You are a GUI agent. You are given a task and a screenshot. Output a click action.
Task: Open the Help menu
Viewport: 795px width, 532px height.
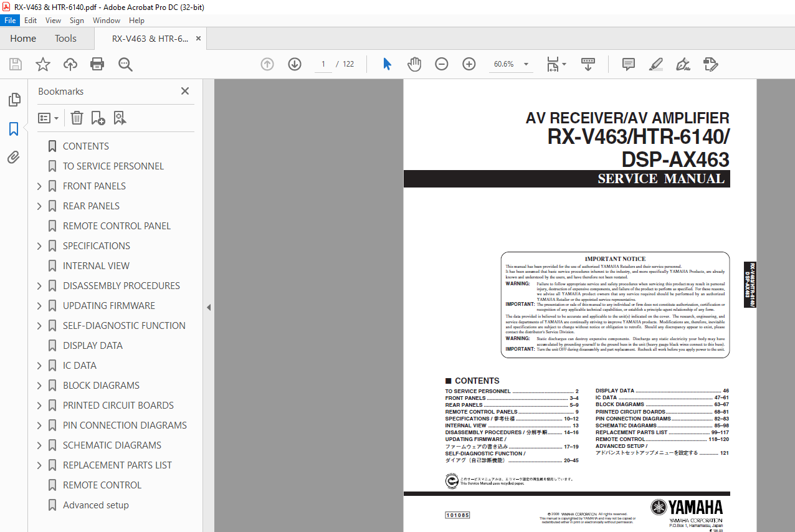(136, 21)
